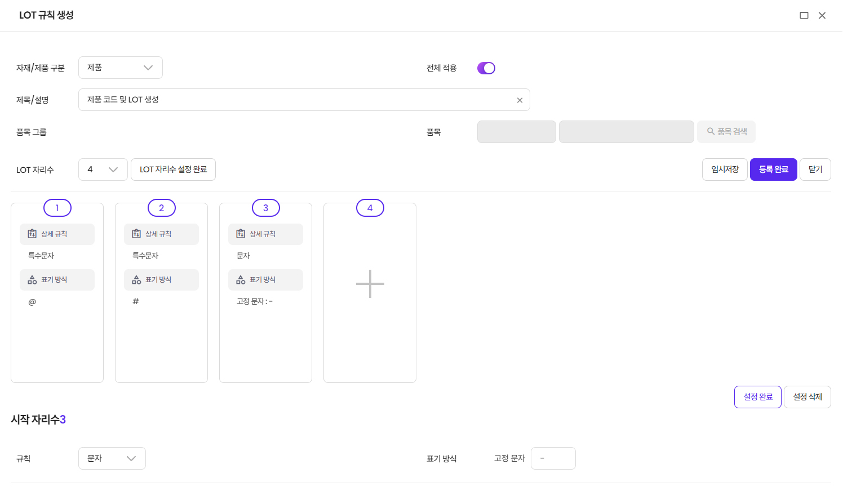Click the 설정 완료 button
Screen dimensions: 843x504
coord(757,397)
